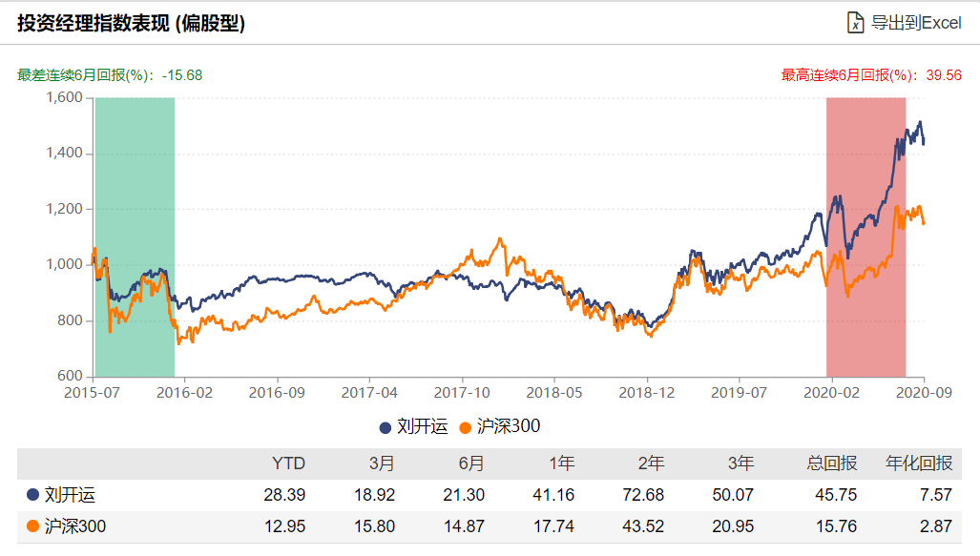Toggle the 刘开运 legend series dot

tap(385, 427)
